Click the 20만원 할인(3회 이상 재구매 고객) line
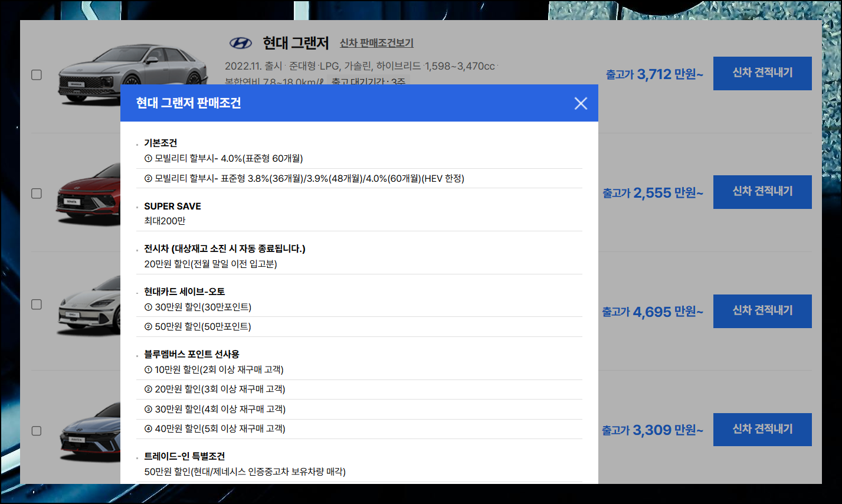This screenshot has height=504, width=842. [215, 389]
